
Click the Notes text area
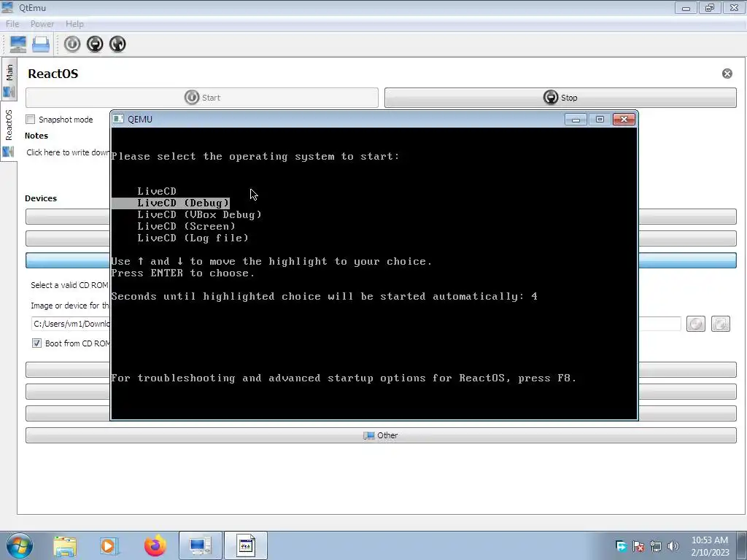coord(66,152)
